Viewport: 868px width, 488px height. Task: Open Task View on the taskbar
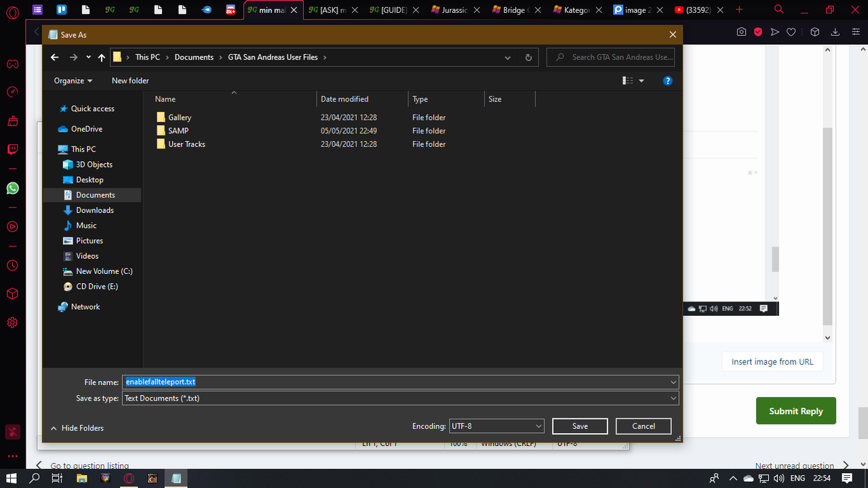click(58, 479)
